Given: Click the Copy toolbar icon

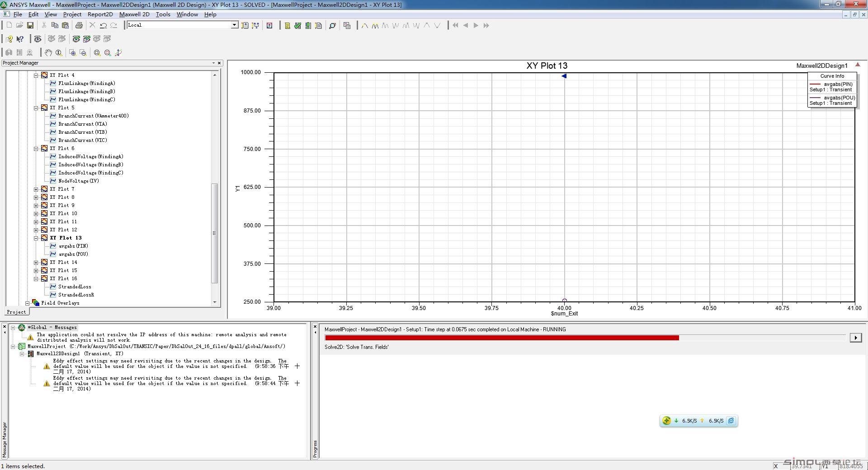Looking at the screenshot, I should [55, 25].
